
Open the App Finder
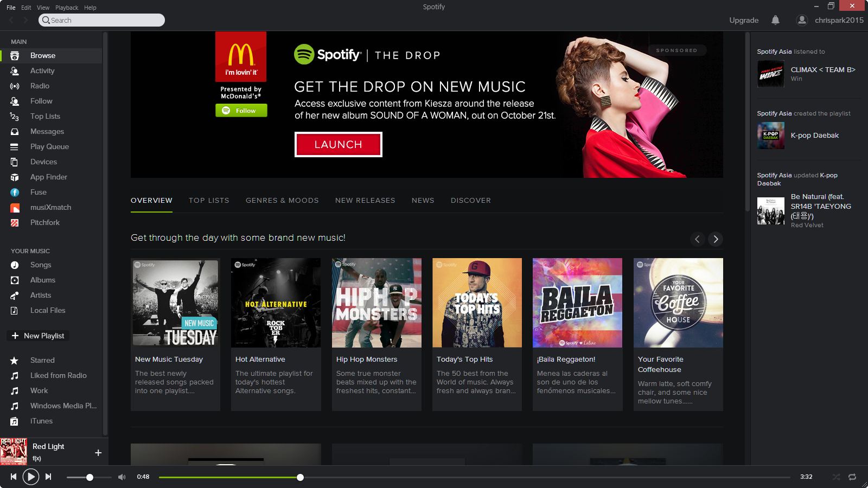48,177
